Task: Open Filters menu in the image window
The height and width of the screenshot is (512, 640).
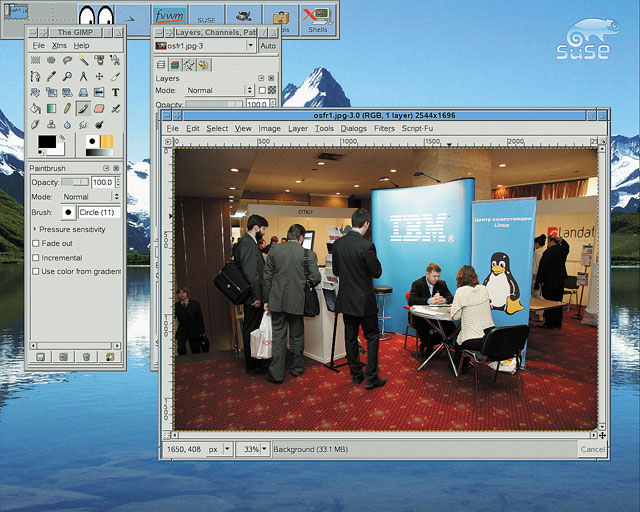Action: click(x=384, y=129)
